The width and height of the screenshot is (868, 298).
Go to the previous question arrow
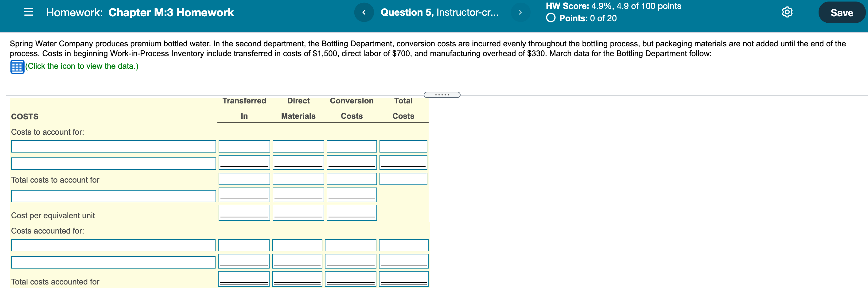click(364, 13)
